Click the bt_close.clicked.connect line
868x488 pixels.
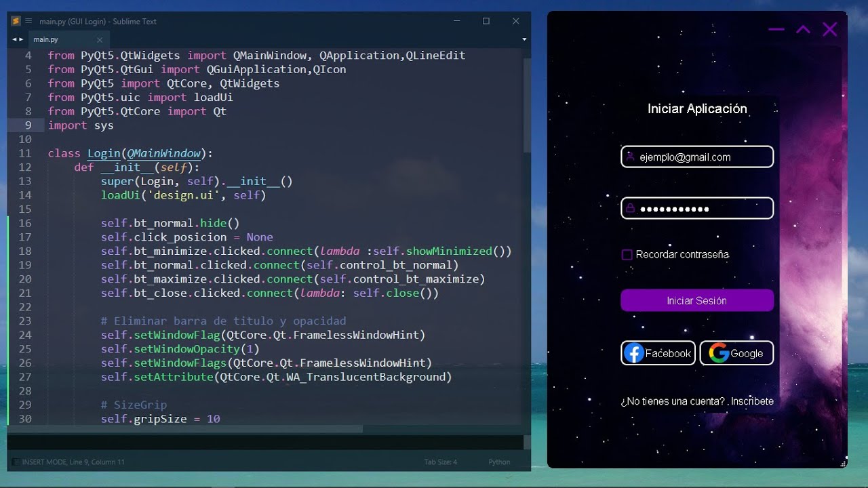(270, 293)
